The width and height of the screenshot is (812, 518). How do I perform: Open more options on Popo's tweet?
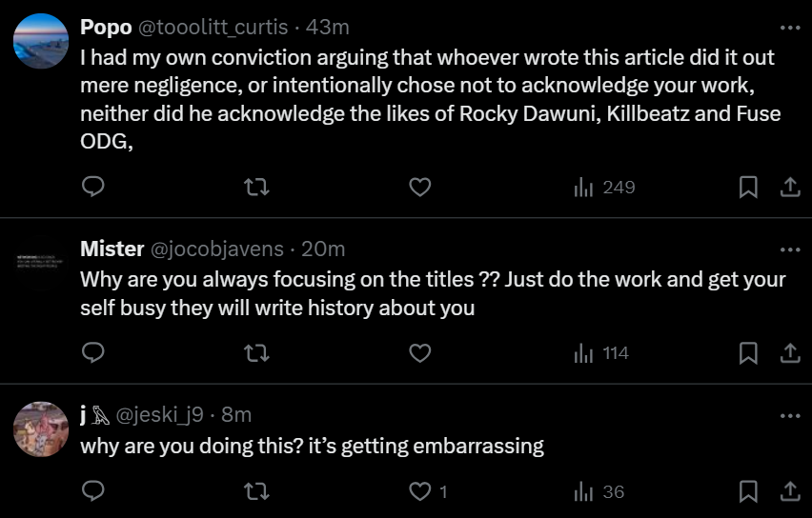[x=790, y=27]
